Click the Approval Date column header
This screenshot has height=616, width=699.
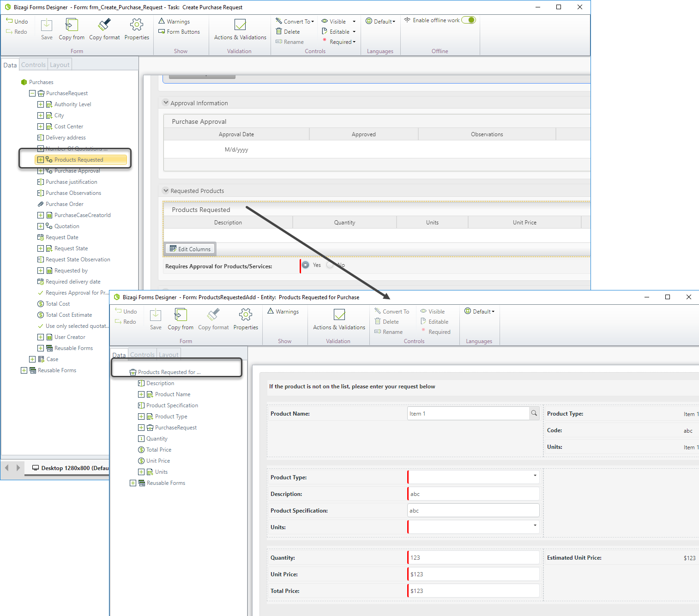click(x=236, y=134)
